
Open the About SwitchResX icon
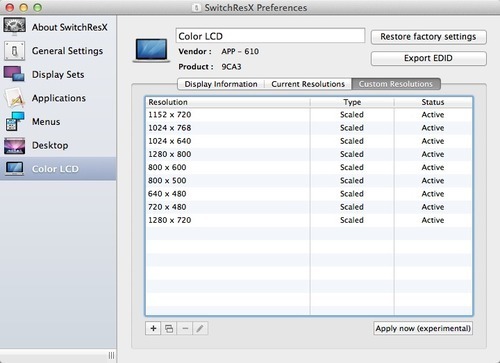click(x=14, y=26)
